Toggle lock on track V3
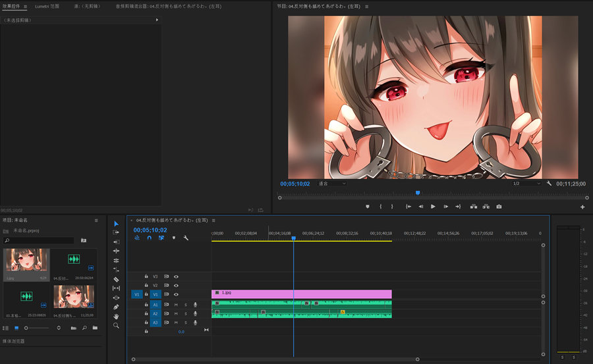The width and height of the screenshot is (593, 364). point(146,276)
